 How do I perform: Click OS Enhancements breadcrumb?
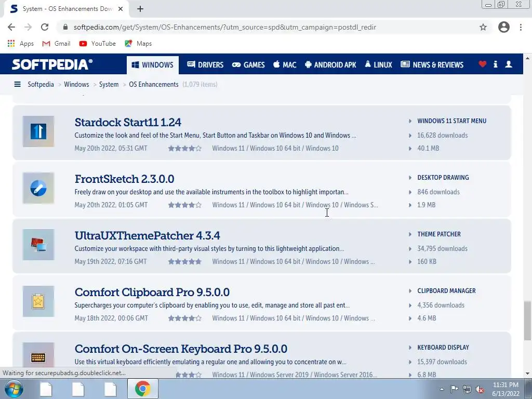(x=154, y=84)
